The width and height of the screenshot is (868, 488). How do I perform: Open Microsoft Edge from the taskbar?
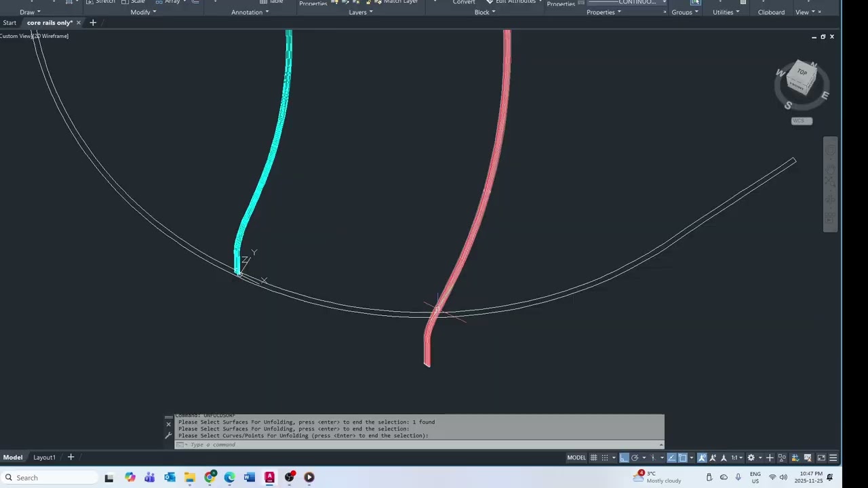(x=229, y=478)
